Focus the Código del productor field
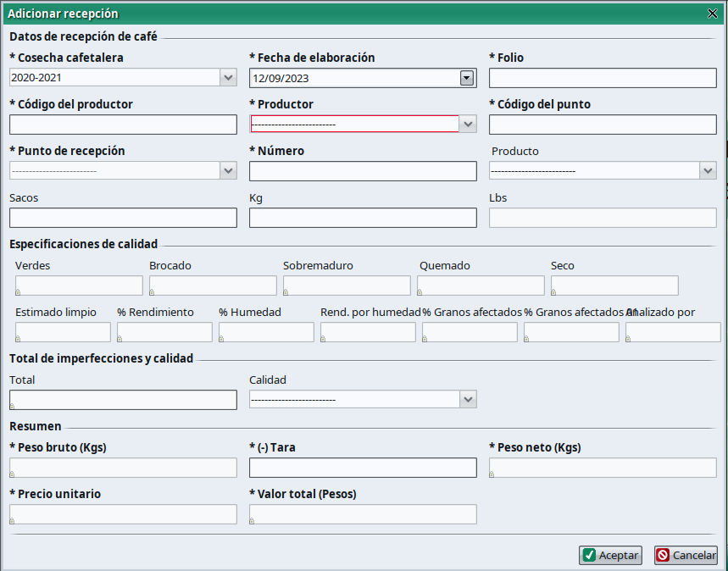This screenshot has width=728, height=571. (x=123, y=125)
